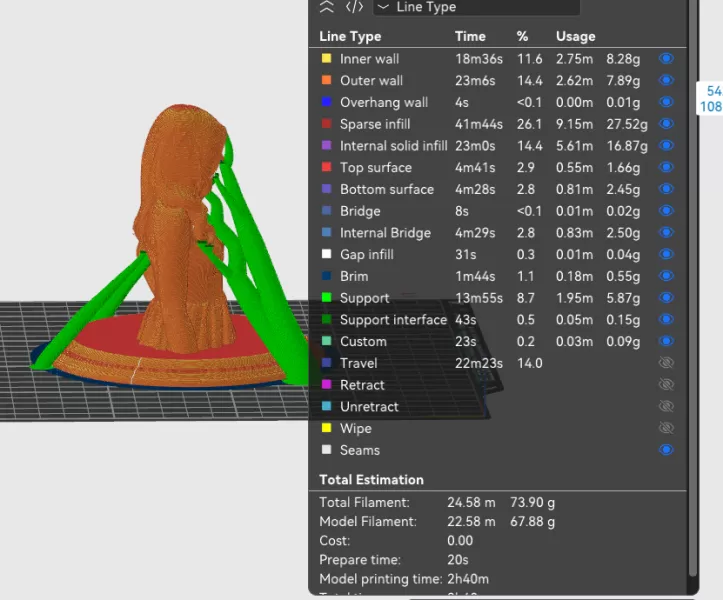Click the Support green swatch

(x=326, y=297)
